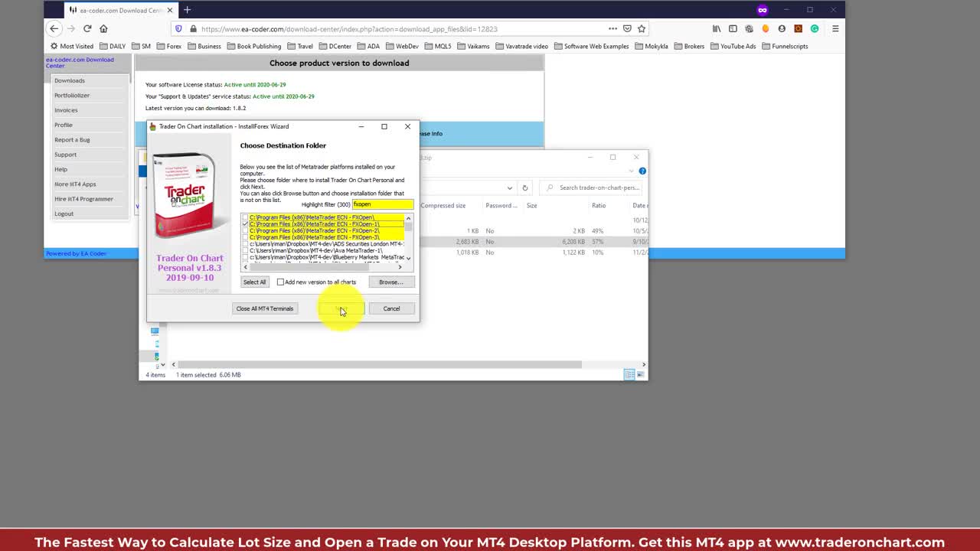Uncheck the MetaTrader ECN - FXOpen-1\ folder
Viewport: 980px width, 551px height.
coord(245,224)
